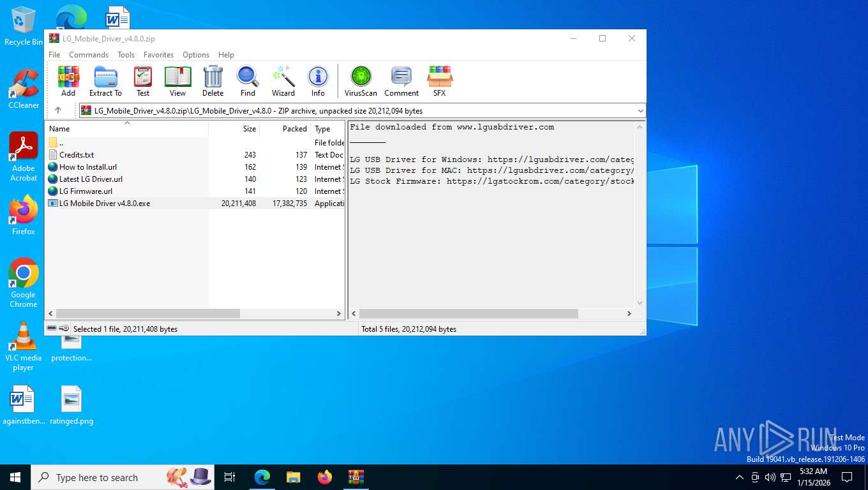Show hidden system tray icons

(740, 477)
